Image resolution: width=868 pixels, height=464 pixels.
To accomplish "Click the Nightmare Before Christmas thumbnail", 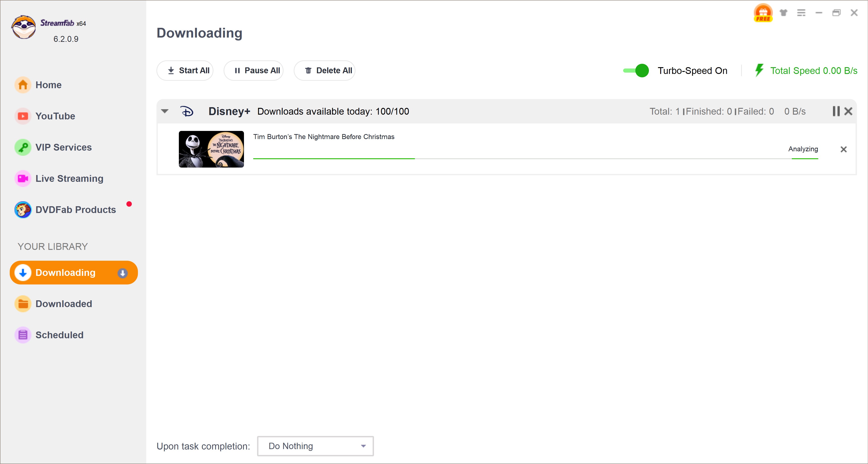I will point(211,149).
